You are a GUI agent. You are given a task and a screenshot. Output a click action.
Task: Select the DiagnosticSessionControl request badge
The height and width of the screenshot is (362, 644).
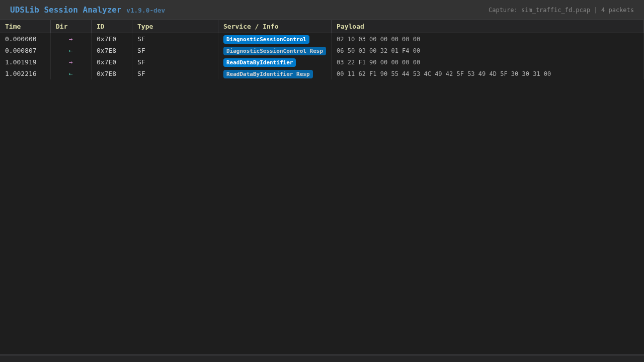[266, 39]
